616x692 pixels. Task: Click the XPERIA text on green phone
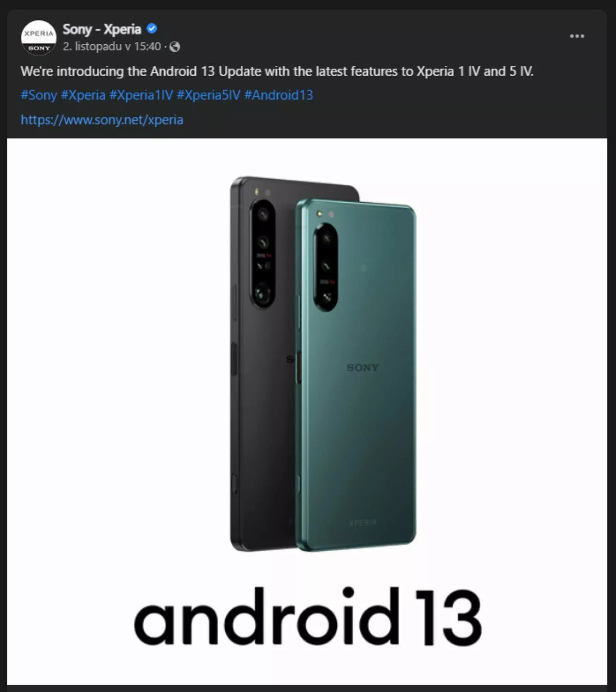pyautogui.click(x=363, y=523)
